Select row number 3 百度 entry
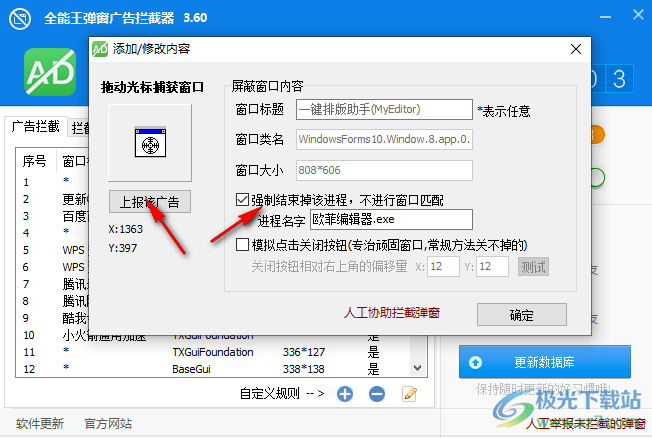Screen dimensions: 652x438 pyautogui.click(x=53, y=216)
